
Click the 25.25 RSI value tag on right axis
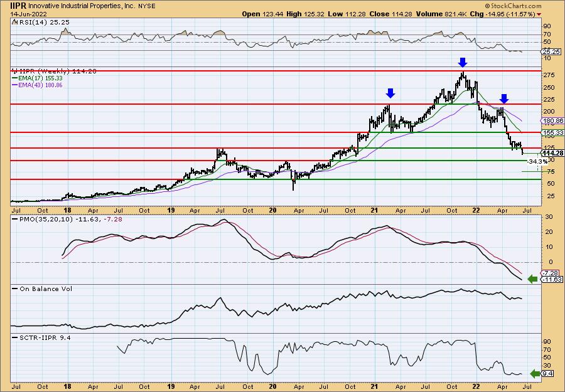coord(552,52)
